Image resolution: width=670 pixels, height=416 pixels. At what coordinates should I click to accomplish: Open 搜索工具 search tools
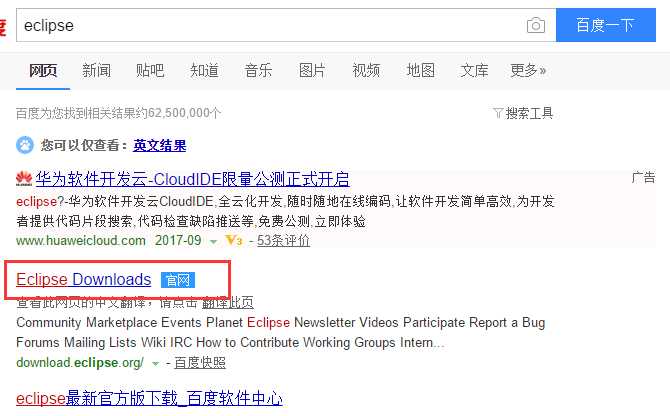tap(529, 113)
